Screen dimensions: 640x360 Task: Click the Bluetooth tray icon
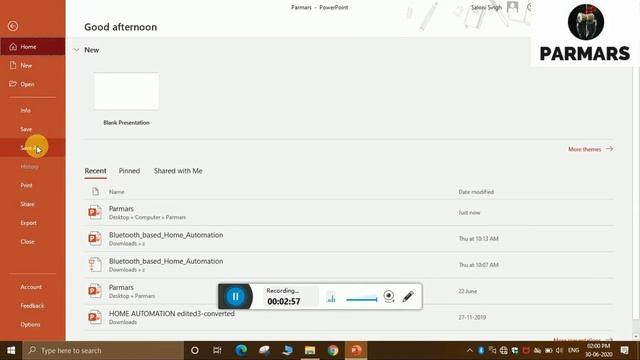click(x=481, y=351)
